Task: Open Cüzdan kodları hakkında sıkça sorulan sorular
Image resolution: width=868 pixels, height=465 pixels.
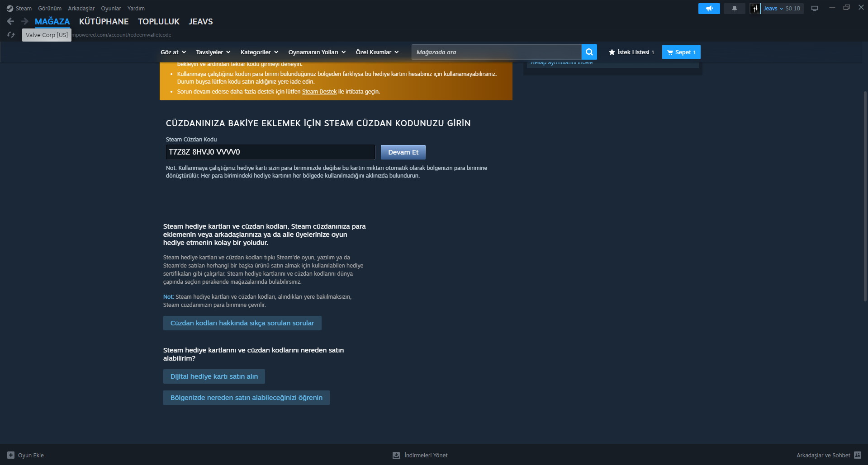Action: tap(242, 323)
